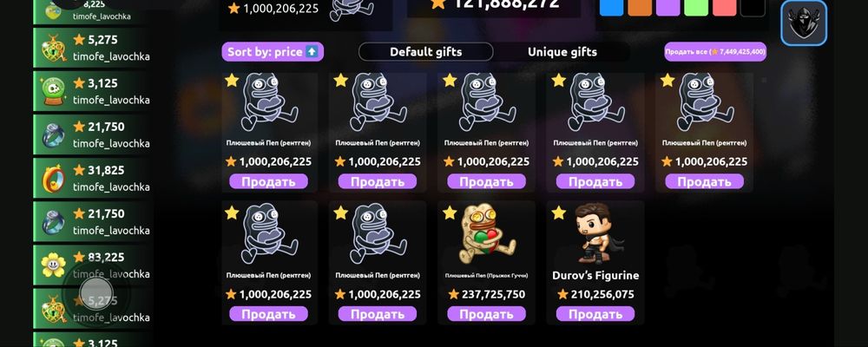
Task: Switch to the Unique gifts tab
Action: (562, 52)
